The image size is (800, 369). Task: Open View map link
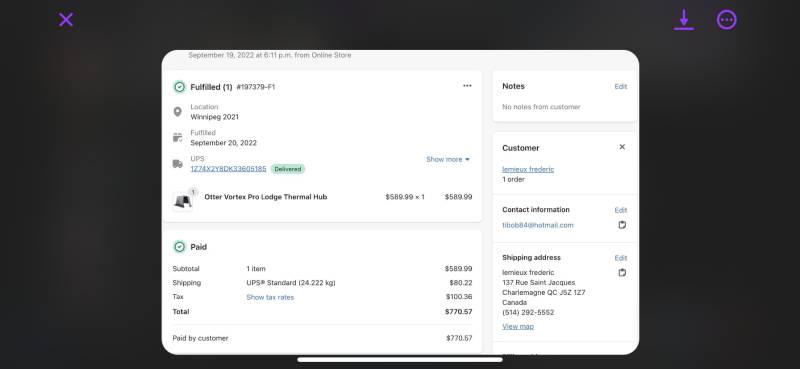518,327
